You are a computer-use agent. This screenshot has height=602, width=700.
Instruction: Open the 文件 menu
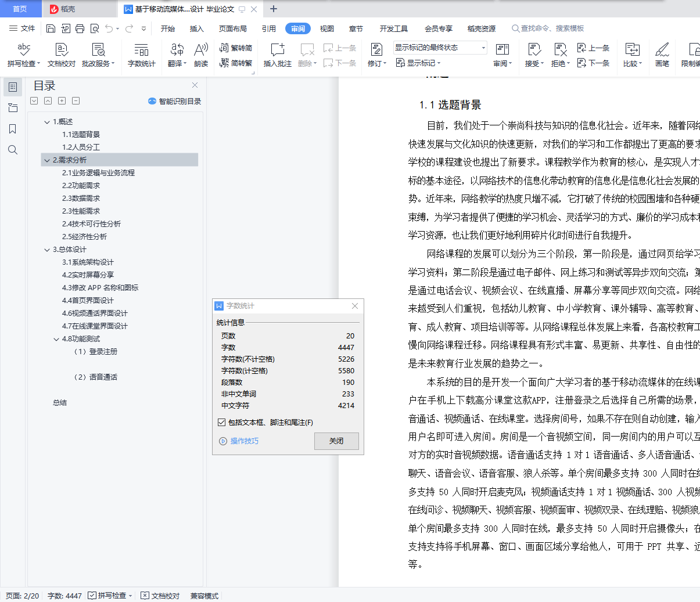click(x=22, y=28)
